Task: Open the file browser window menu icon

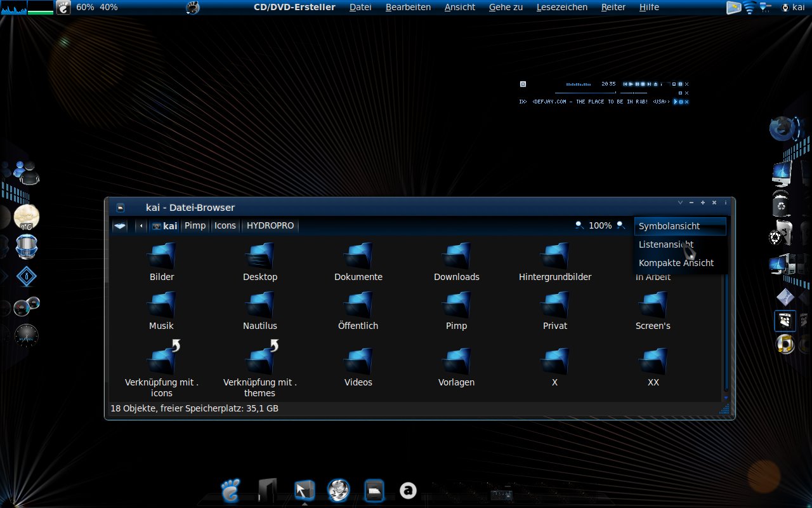Action: coord(121,208)
